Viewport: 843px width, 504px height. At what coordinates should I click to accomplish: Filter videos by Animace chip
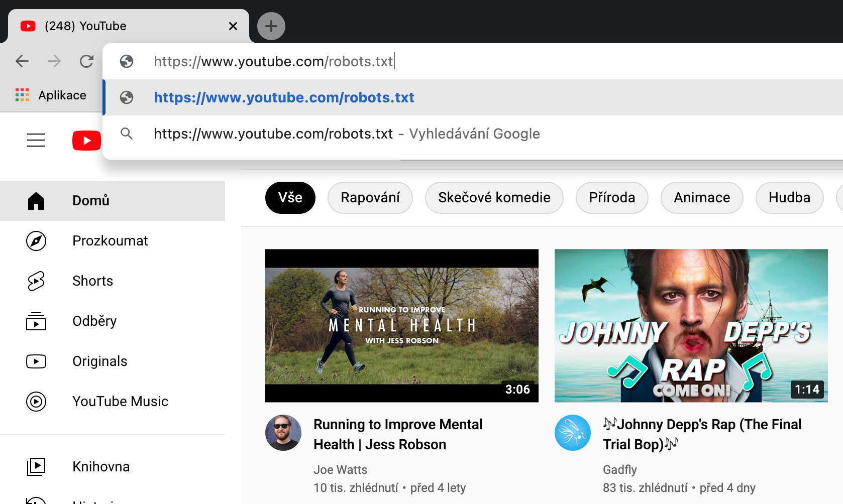point(702,198)
